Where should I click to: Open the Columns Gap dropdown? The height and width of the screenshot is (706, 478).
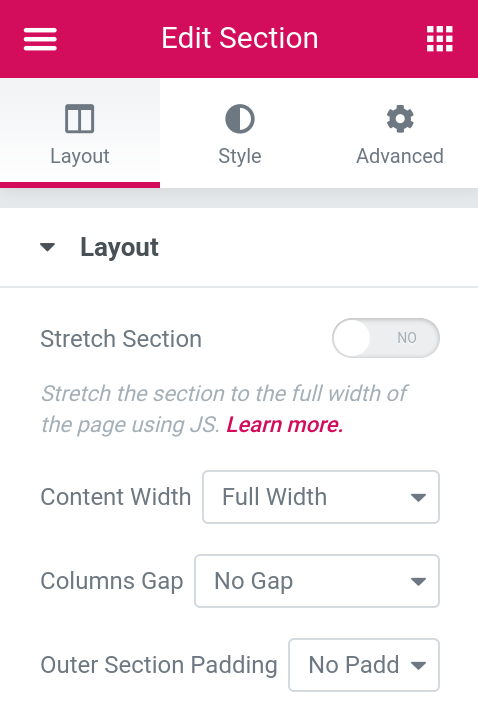[x=317, y=581]
